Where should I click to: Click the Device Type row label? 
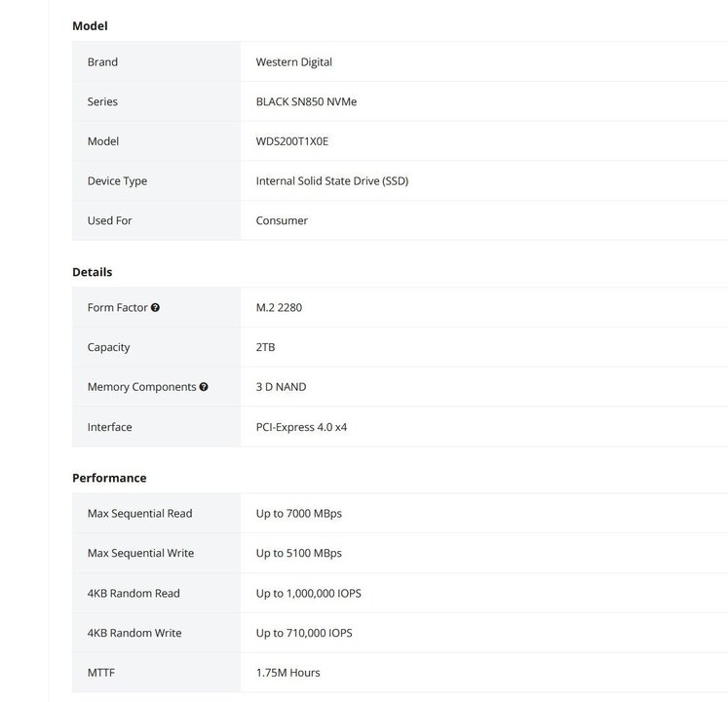(117, 181)
